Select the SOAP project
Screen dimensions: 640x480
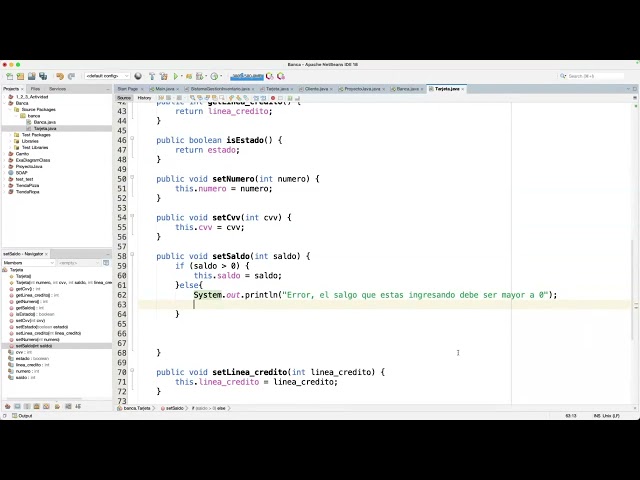pyautogui.click(x=21, y=173)
